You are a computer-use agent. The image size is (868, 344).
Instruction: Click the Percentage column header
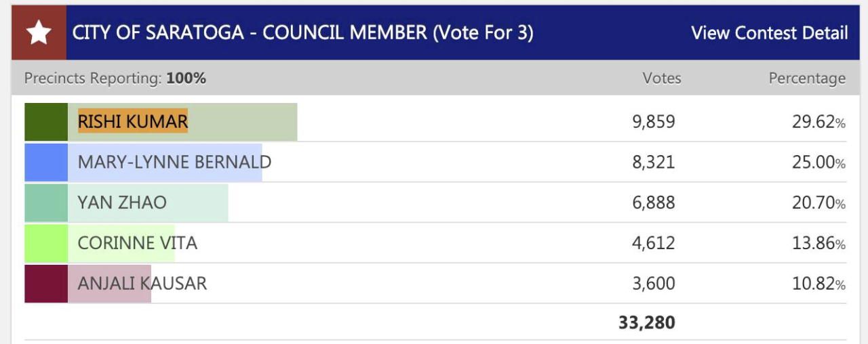(x=807, y=79)
